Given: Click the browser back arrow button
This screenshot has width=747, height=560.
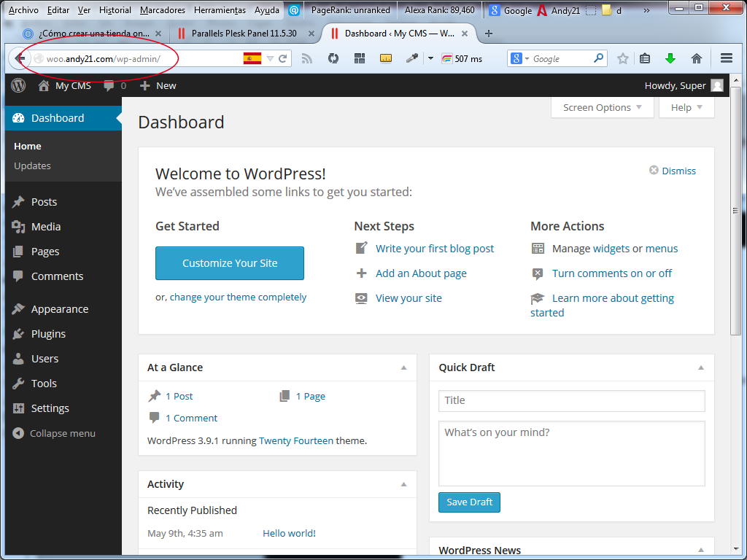Looking at the screenshot, I should point(20,58).
